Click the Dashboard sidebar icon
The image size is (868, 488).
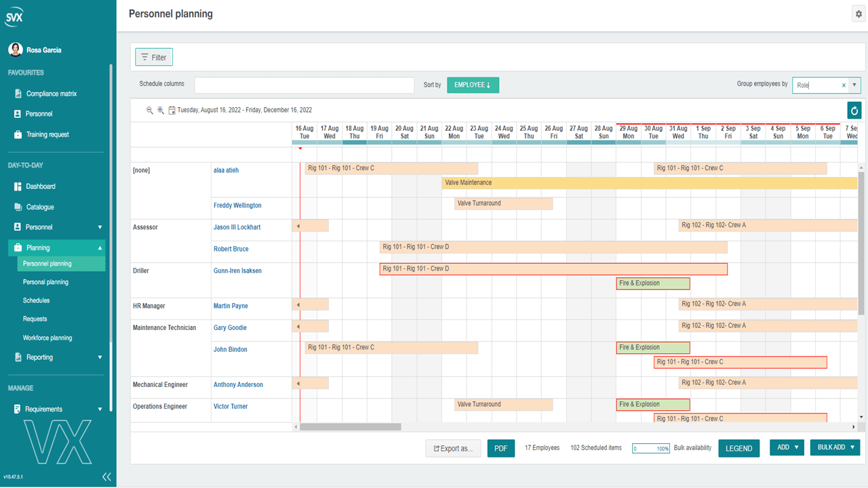click(x=18, y=186)
